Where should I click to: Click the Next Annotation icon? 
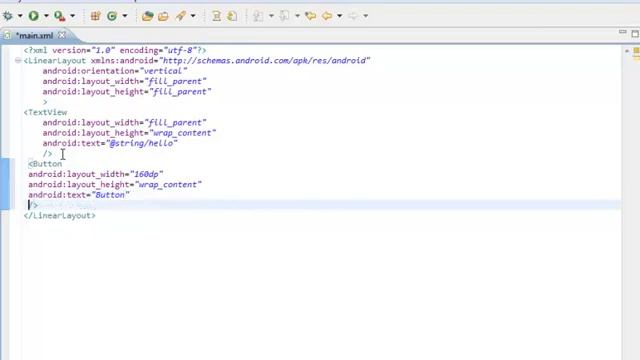coord(258,16)
